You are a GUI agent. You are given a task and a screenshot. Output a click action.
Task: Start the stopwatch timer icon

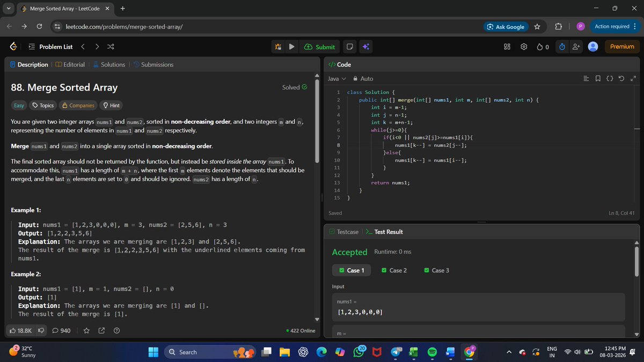point(562,47)
